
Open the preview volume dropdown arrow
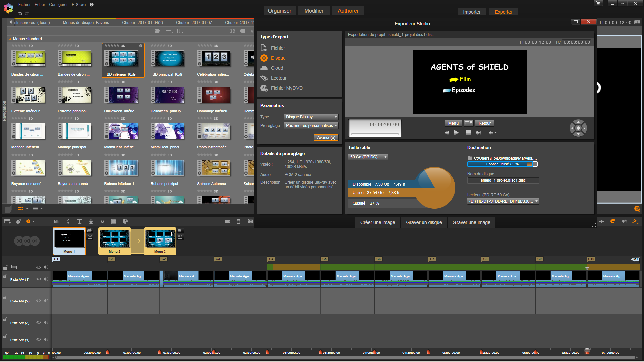click(x=495, y=133)
